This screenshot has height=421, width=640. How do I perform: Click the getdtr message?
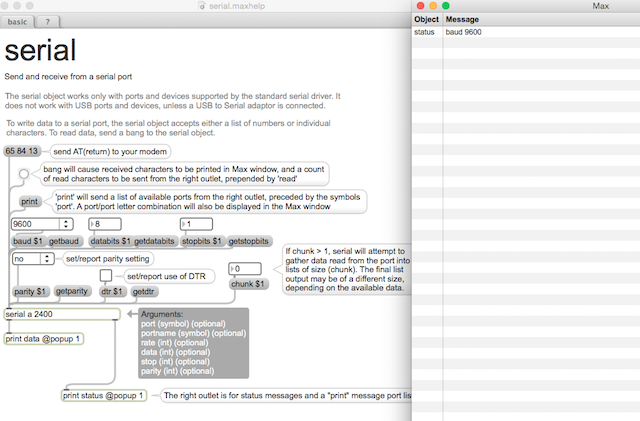click(x=144, y=292)
